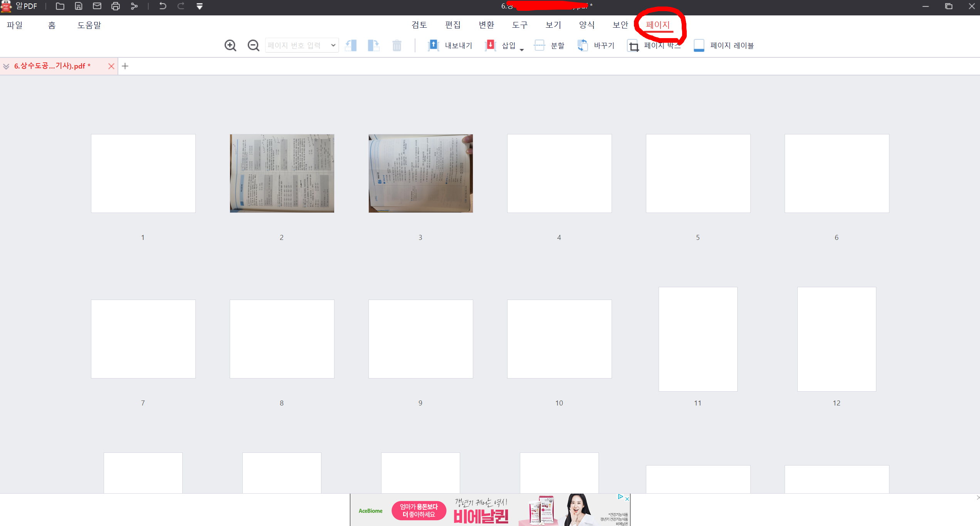
Task: Open the 홈 tab
Action: [x=52, y=25]
